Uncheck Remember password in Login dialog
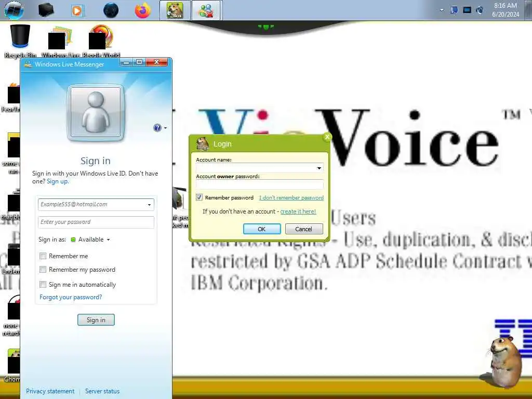532x399 pixels. pyautogui.click(x=199, y=197)
